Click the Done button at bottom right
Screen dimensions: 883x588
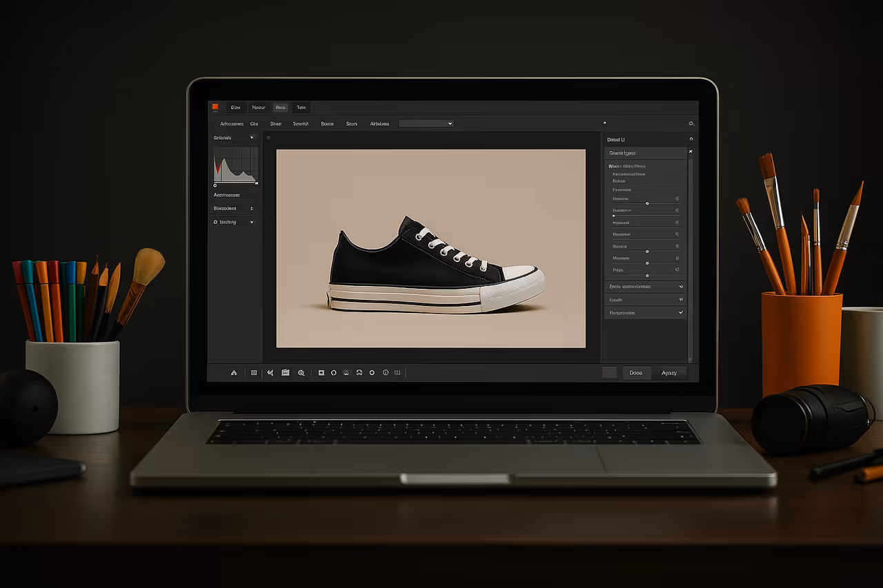coord(635,372)
